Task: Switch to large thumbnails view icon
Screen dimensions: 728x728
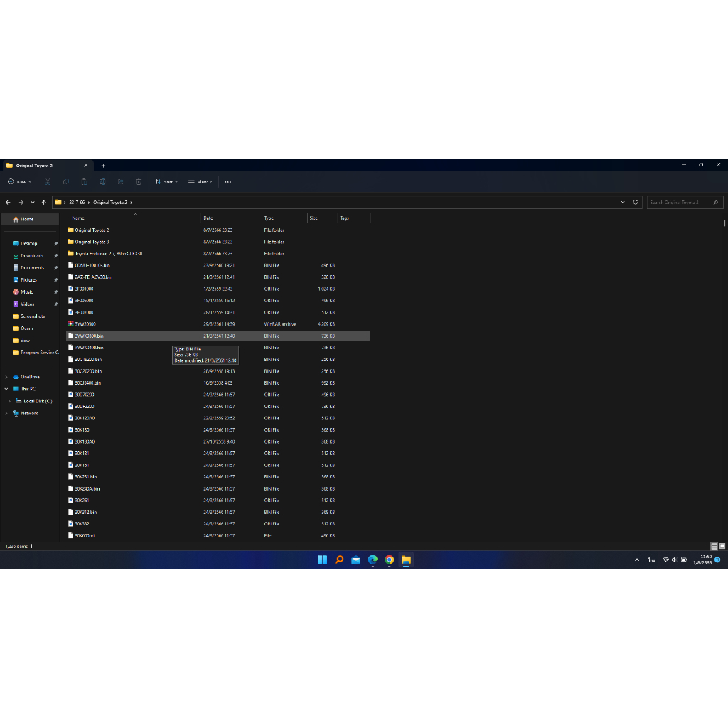Action: [722, 546]
